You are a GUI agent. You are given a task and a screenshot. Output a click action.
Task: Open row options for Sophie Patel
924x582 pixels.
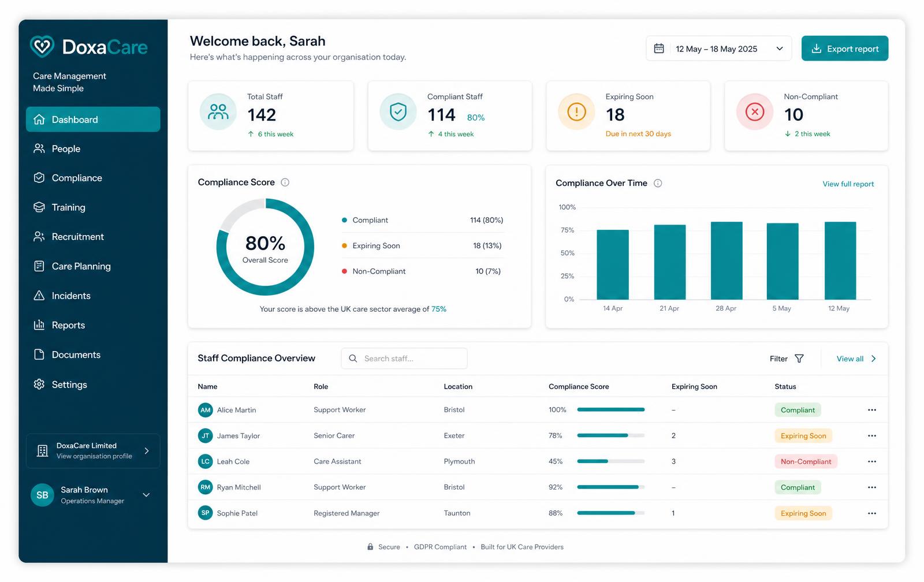[x=872, y=513]
